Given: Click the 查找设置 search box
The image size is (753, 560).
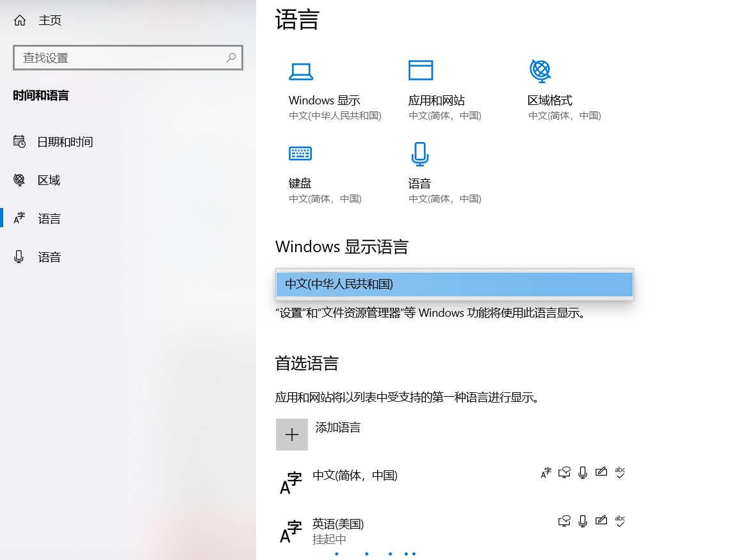Looking at the screenshot, I should (x=128, y=58).
